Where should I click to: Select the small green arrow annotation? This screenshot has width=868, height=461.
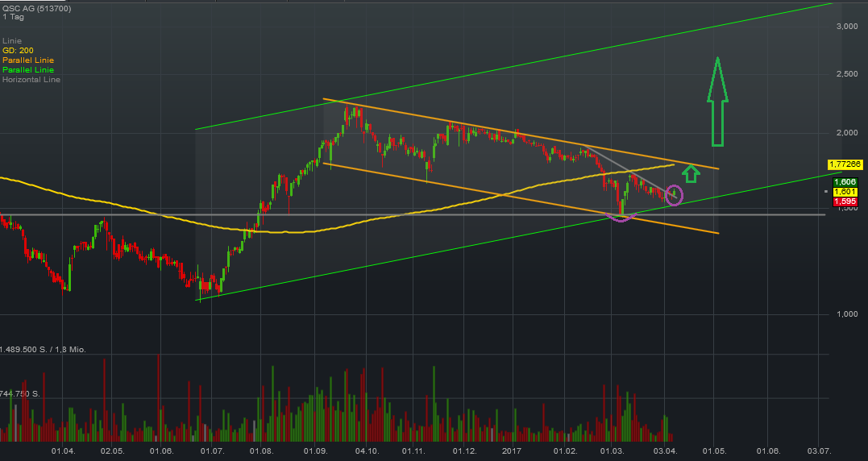(x=690, y=172)
